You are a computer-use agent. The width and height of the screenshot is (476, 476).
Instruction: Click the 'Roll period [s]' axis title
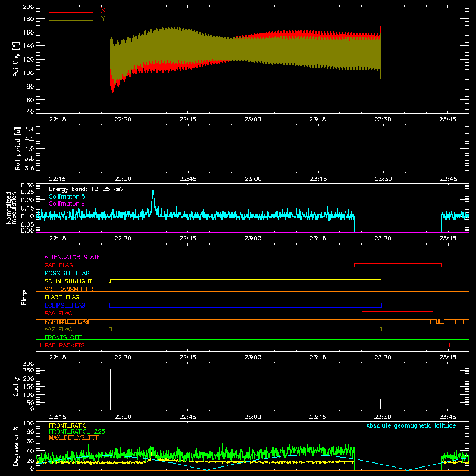point(18,148)
